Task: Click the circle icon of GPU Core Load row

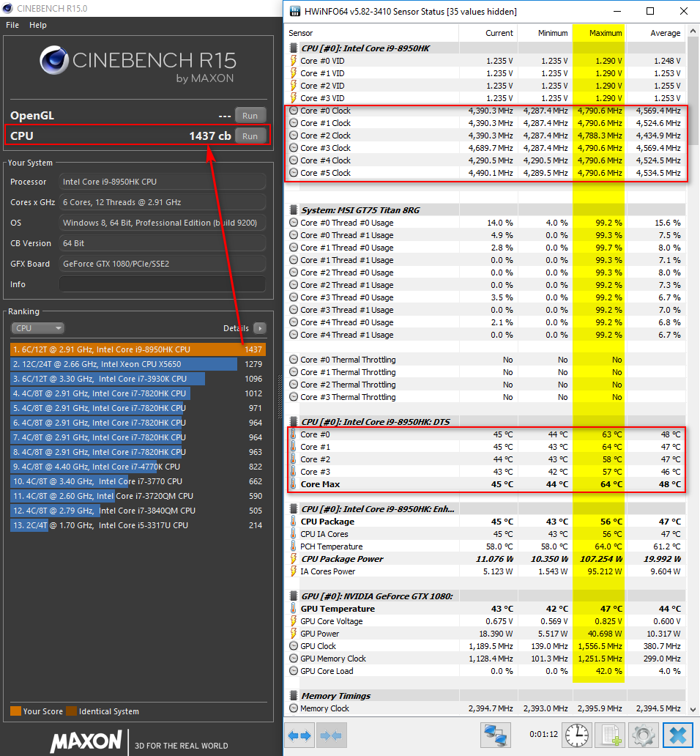Action: click(294, 671)
